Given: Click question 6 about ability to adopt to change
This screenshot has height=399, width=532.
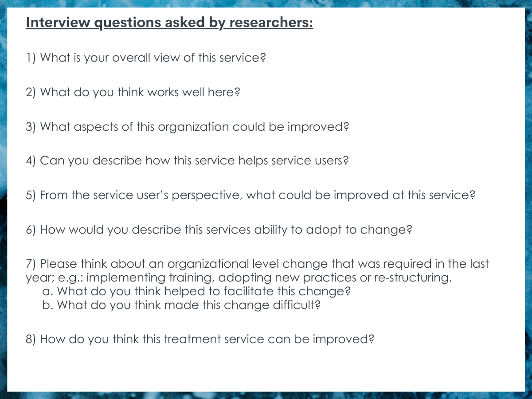Looking at the screenshot, I should coord(219,230).
